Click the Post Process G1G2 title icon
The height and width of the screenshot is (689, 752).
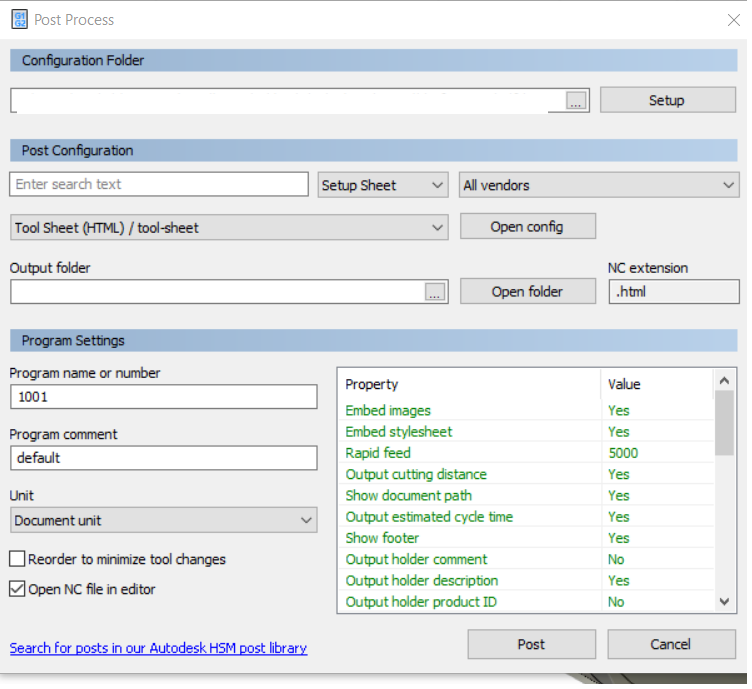[x=20, y=20]
